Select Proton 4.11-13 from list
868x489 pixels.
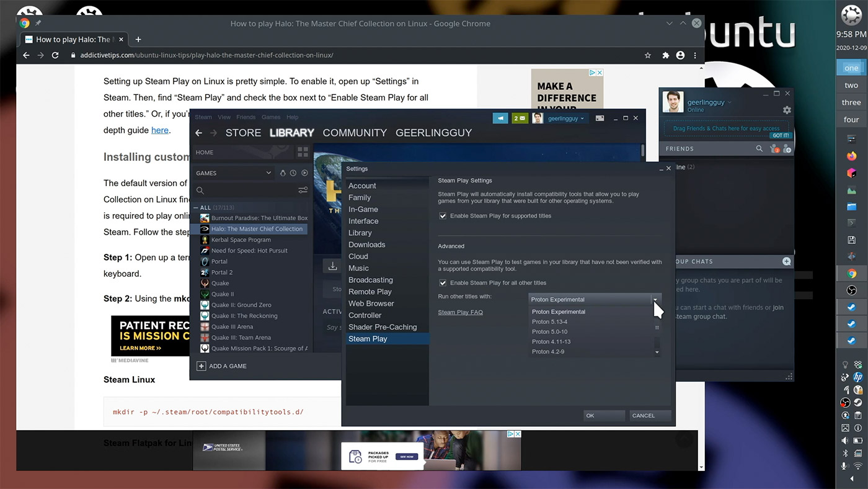(551, 342)
